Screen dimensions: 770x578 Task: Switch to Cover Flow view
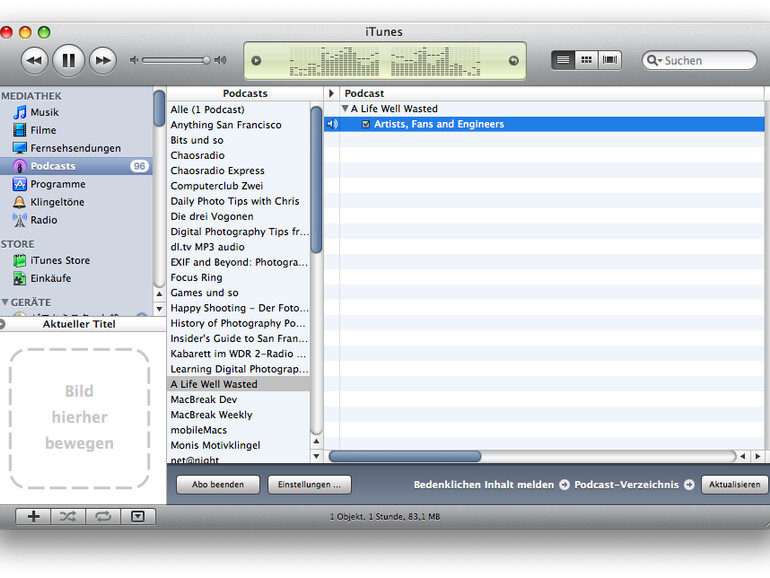609,60
